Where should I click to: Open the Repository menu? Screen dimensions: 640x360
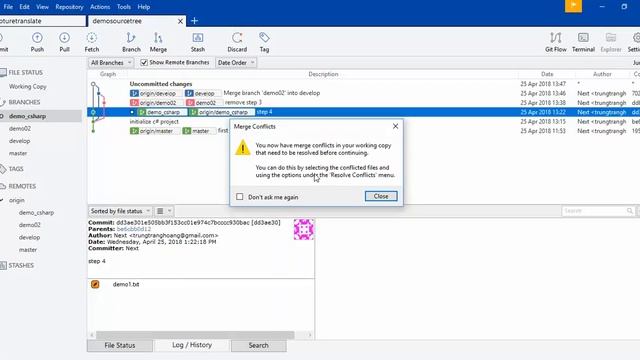(x=69, y=7)
